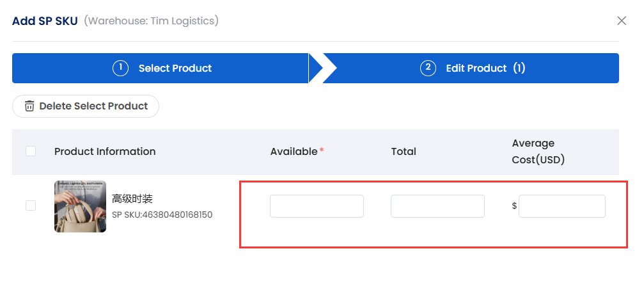The width and height of the screenshot is (644, 299).
Task: Click the Average Cost(USD) column header
Action: tap(538, 151)
